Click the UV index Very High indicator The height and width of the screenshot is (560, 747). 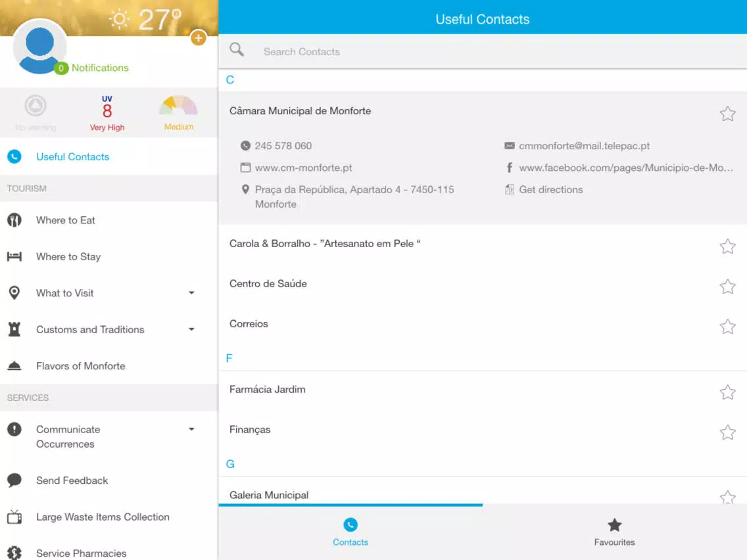[107, 113]
